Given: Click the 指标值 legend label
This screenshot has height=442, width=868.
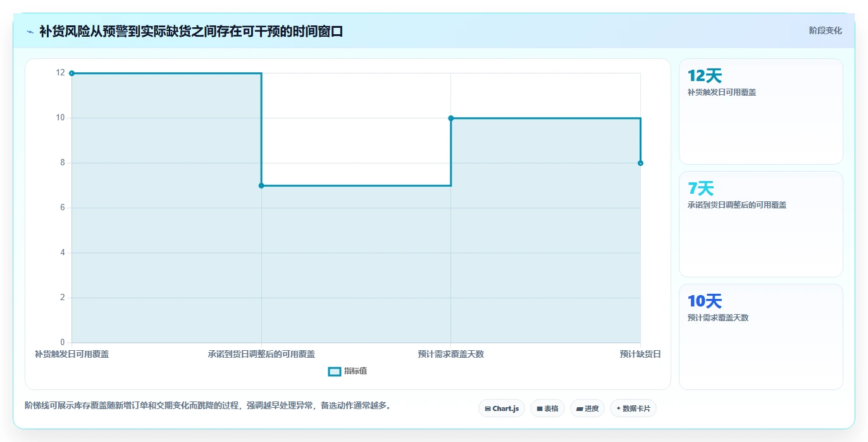Looking at the screenshot, I should pos(356,371).
